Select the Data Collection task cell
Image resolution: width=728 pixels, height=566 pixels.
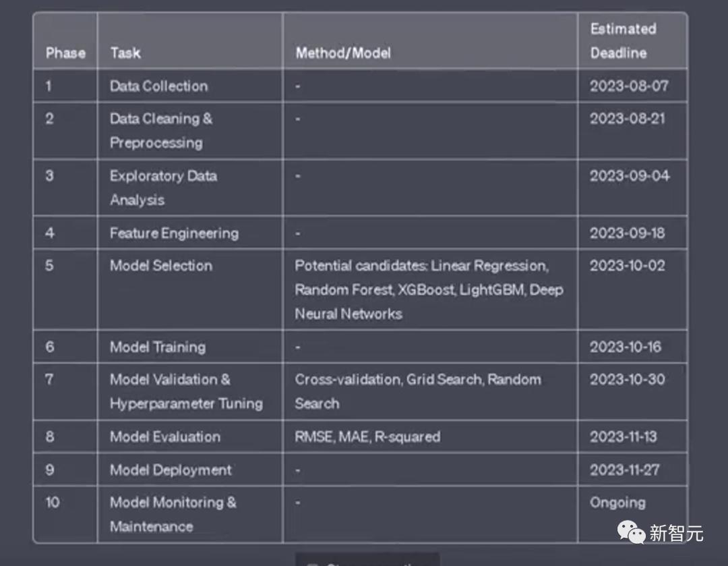coord(159,86)
